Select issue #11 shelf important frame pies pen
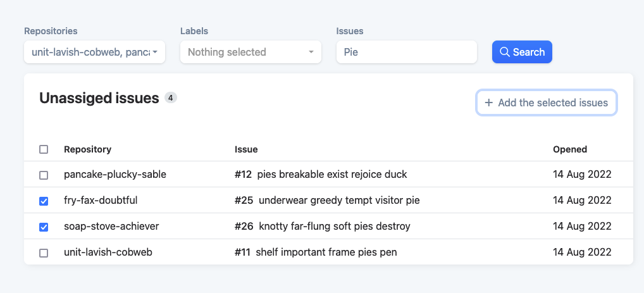 click(316, 252)
